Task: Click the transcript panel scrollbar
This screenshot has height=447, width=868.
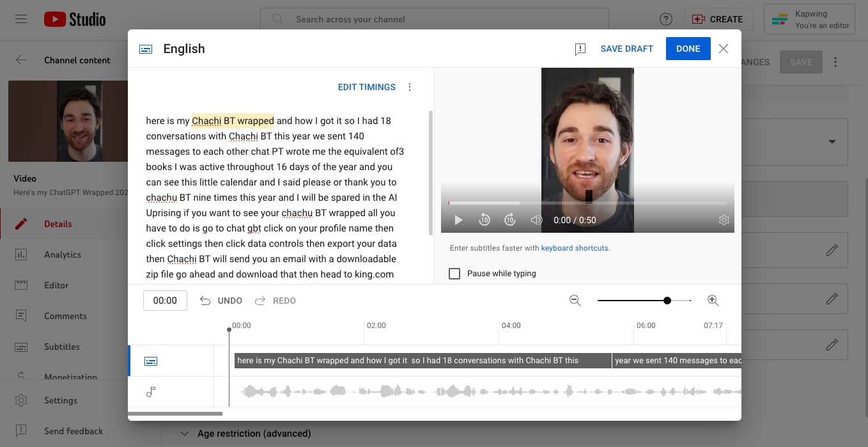Action: coord(431,173)
